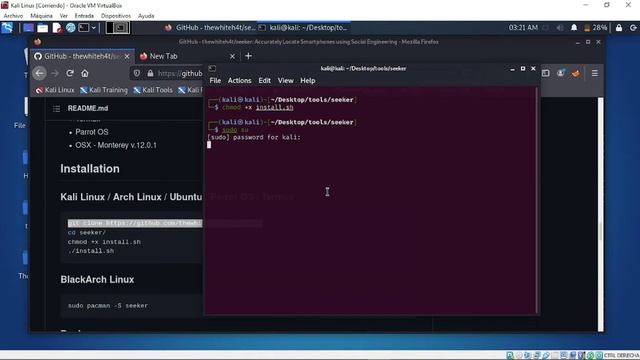Click the tracking protection shield icon

(137, 73)
